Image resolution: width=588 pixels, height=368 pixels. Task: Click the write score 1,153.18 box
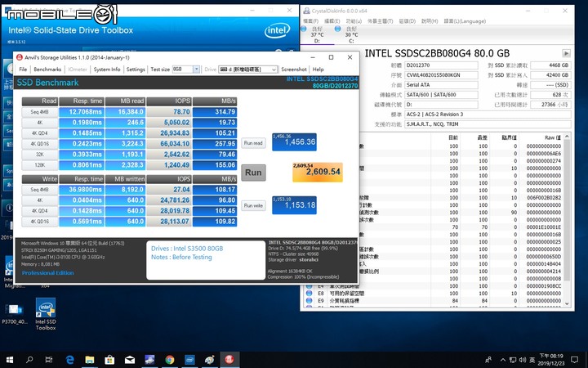pos(294,205)
